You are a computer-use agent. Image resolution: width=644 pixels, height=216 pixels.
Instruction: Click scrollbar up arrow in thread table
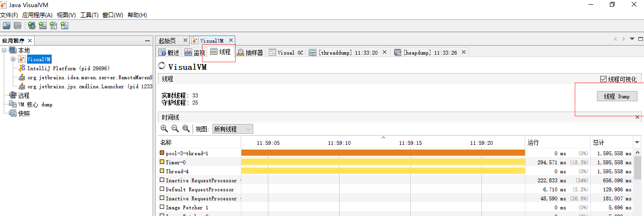pos(638,152)
